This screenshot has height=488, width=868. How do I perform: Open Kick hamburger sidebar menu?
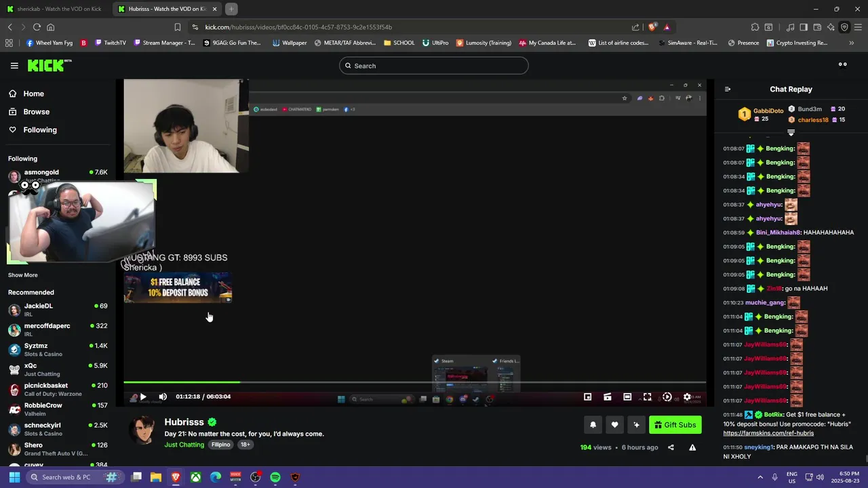click(14, 66)
